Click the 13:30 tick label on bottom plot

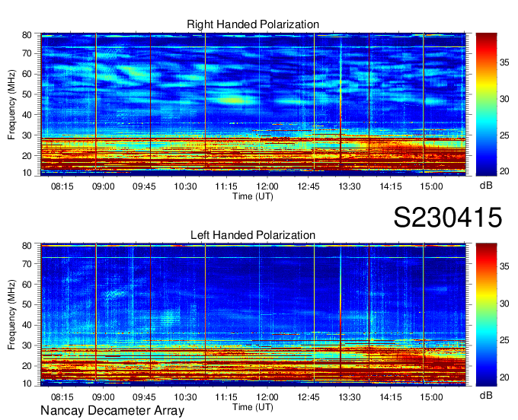350,397
